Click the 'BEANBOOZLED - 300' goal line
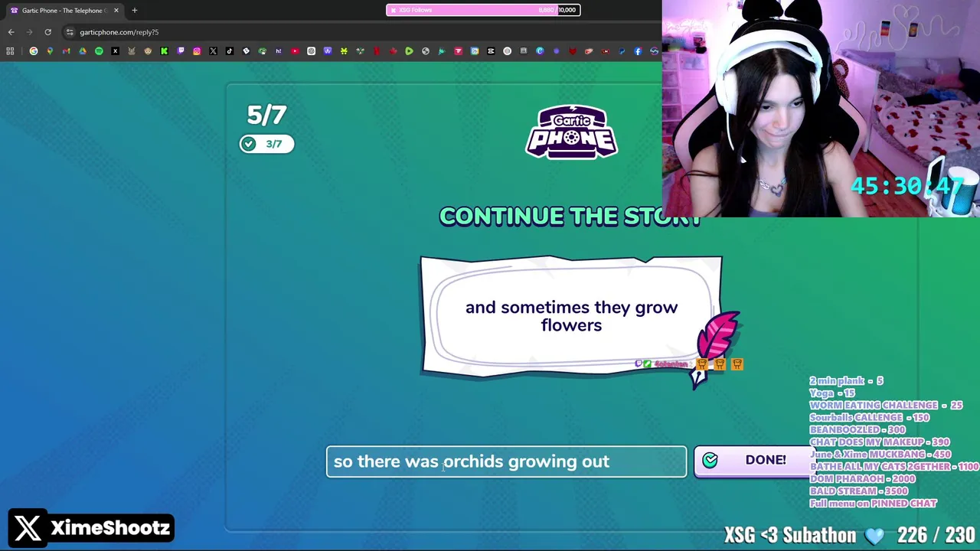Screen dimensions: 980x551 [857, 430]
